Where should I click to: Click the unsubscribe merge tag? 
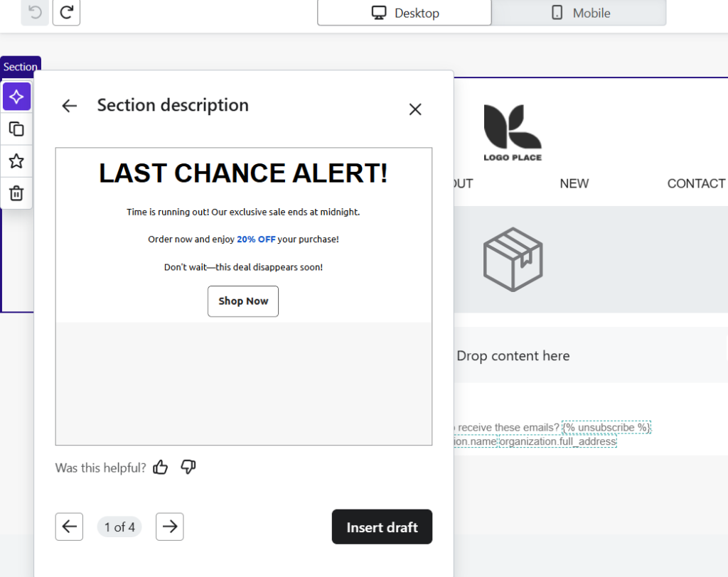(x=606, y=427)
